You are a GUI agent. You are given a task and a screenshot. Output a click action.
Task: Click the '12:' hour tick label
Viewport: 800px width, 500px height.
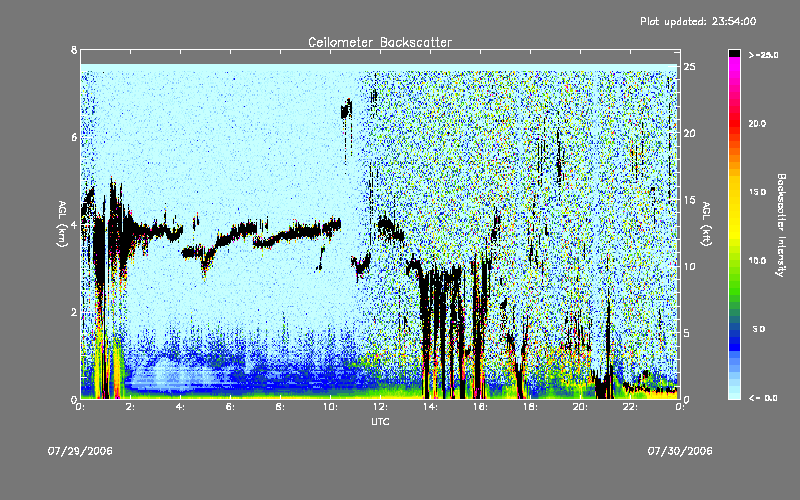pyautogui.click(x=380, y=407)
